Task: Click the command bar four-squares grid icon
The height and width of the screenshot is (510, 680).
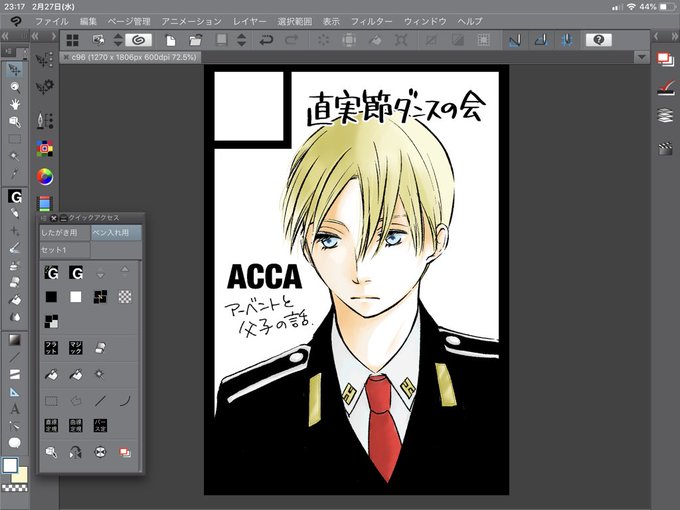Action: (x=72, y=40)
